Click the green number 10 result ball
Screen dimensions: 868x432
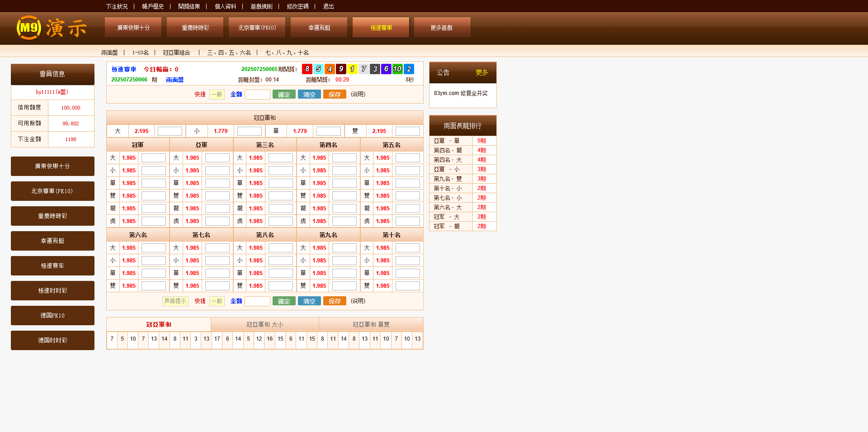coord(397,69)
